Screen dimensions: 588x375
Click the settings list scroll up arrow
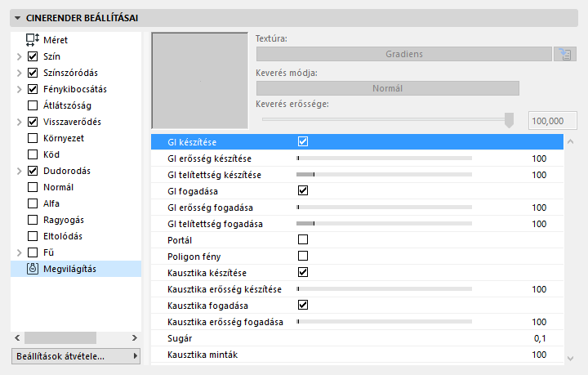coord(570,142)
